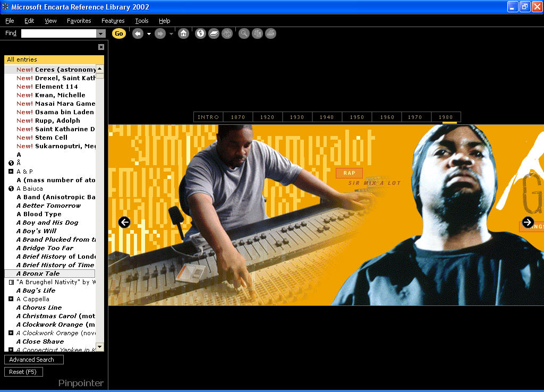Open the Features menu
This screenshot has height=392, width=544.
point(113,21)
